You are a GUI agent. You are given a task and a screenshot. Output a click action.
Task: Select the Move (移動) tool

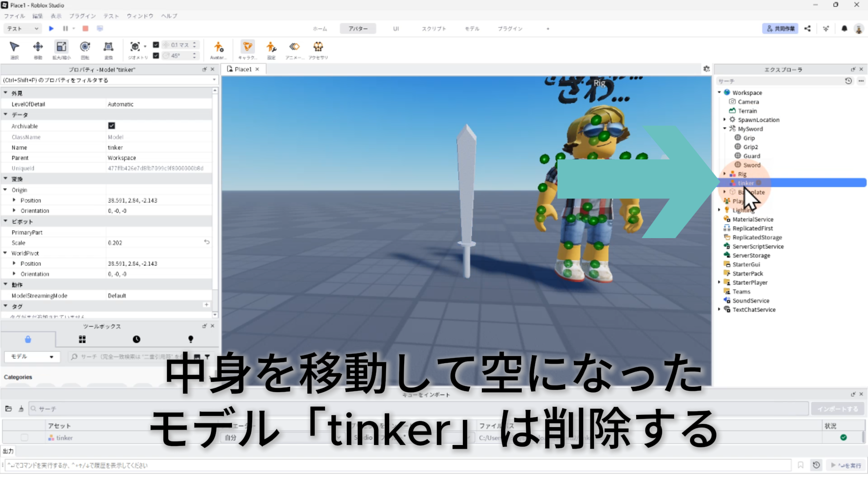point(38,47)
